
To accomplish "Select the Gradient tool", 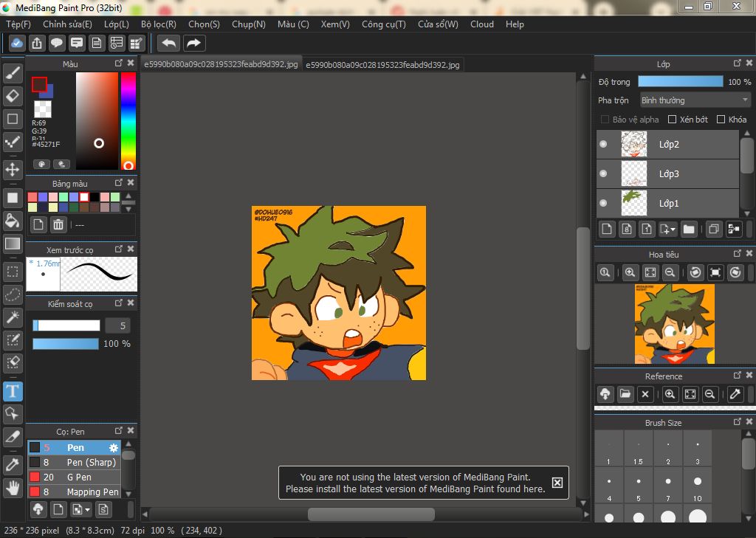I will [13, 244].
